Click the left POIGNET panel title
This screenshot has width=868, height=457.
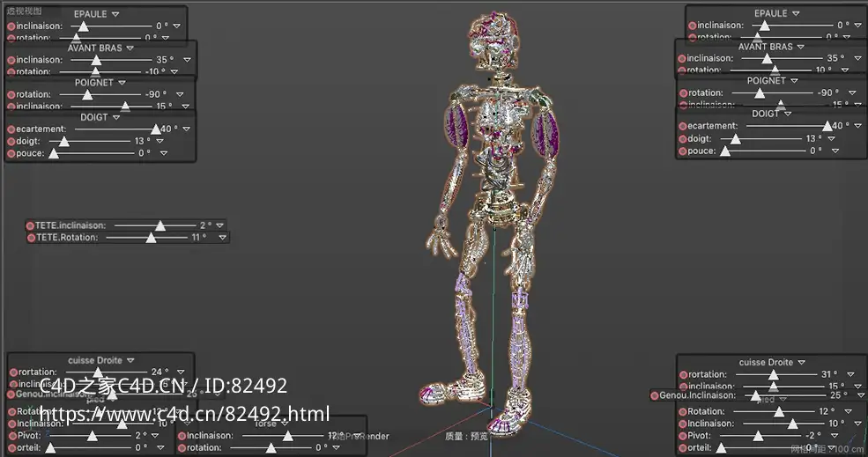click(93, 83)
